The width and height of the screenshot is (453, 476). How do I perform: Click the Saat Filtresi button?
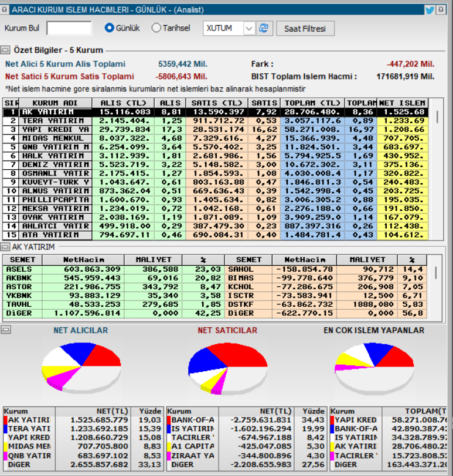click(x=305, y=29)
